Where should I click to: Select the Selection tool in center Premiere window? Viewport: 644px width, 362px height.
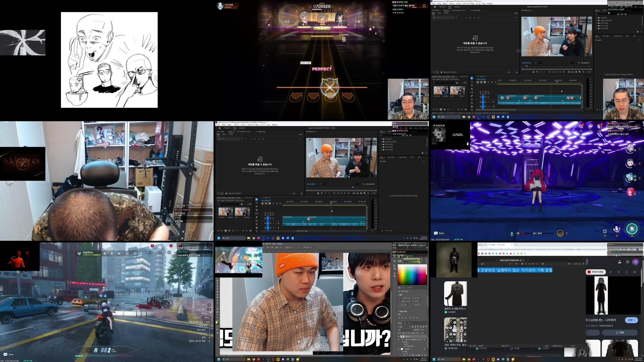(x=257, y=199)
